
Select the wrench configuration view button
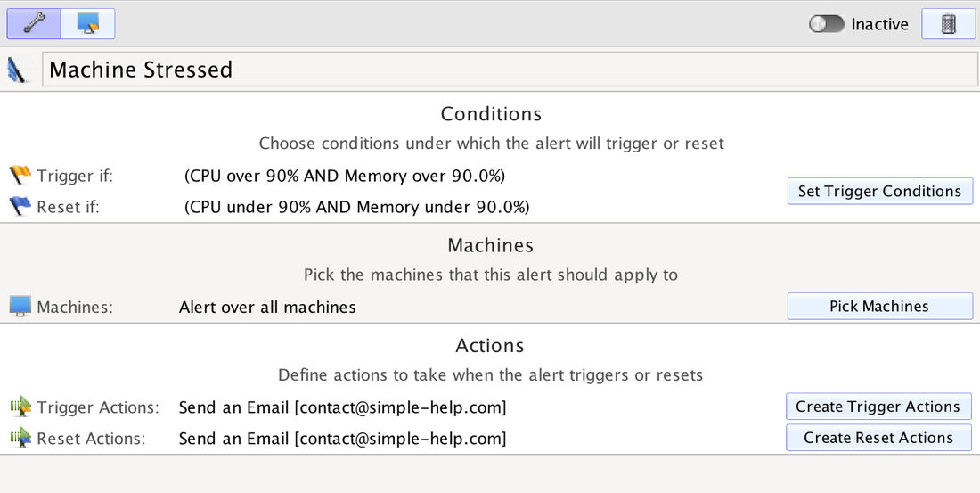pyautogui.click(x=34, y=24)
